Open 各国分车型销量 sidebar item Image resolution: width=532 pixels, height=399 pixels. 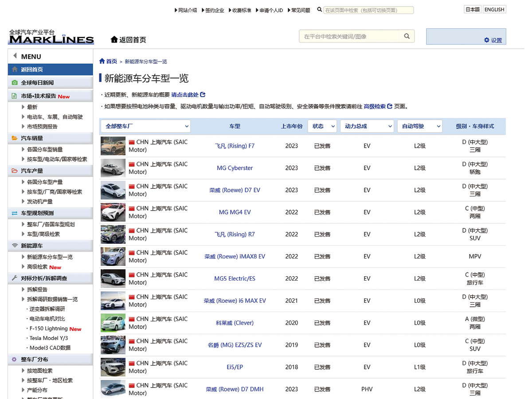(x=45, y=149)
